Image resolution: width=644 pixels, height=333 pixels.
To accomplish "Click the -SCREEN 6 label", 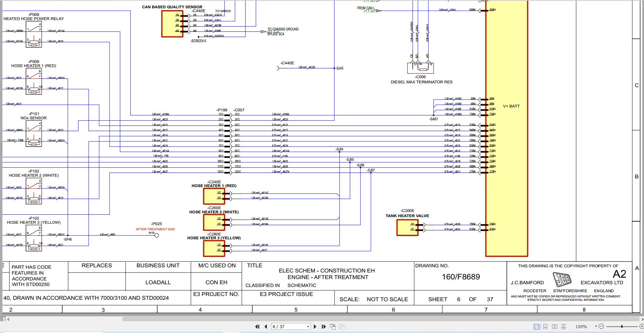I will (198, 41).
